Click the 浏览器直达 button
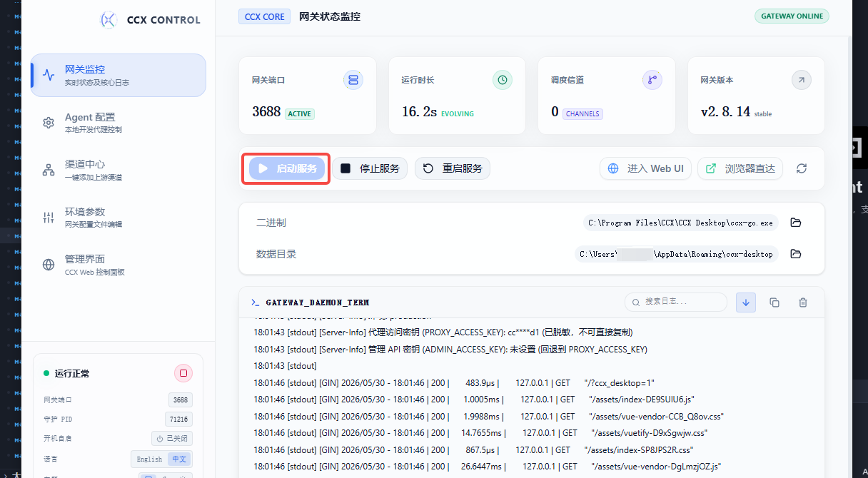The image size is (868, 478). (x=740, y=168)
